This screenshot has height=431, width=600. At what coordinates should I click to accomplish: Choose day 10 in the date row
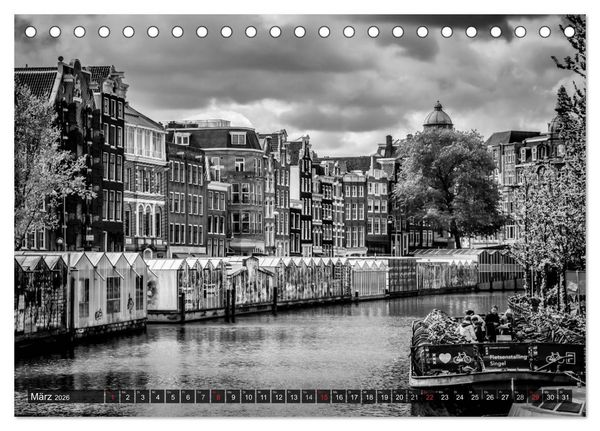(x=248, y=397)
